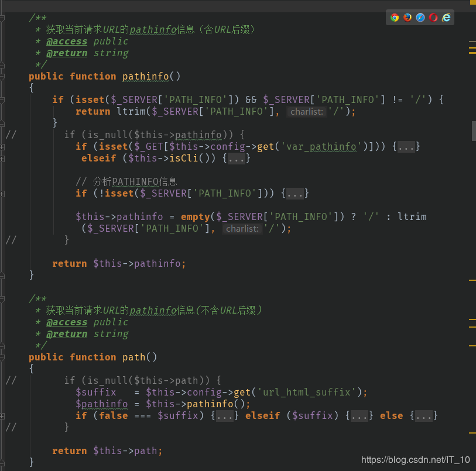Collapse the pathinfo() function using gutter fold marker
This screenshot has height=471, width=476.
2,77
